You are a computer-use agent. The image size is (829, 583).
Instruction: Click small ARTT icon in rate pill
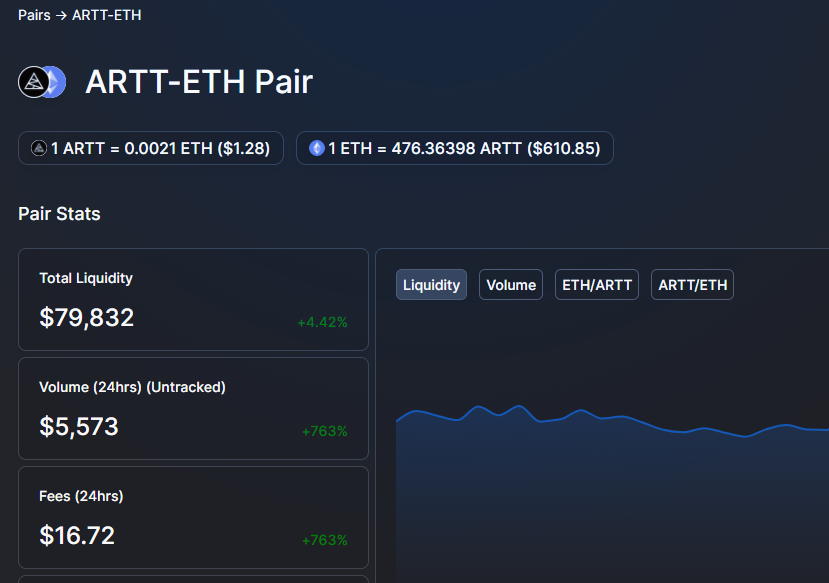pos(39,148)
